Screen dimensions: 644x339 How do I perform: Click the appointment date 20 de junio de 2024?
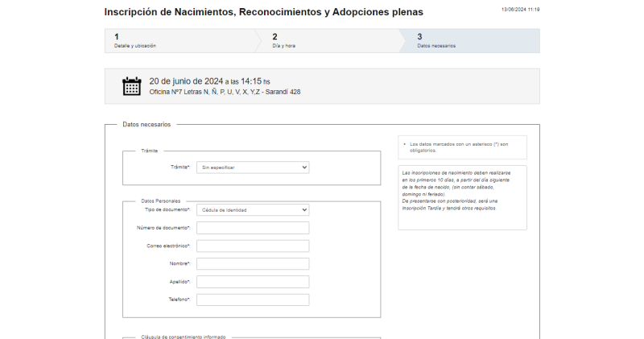point(186,81)
